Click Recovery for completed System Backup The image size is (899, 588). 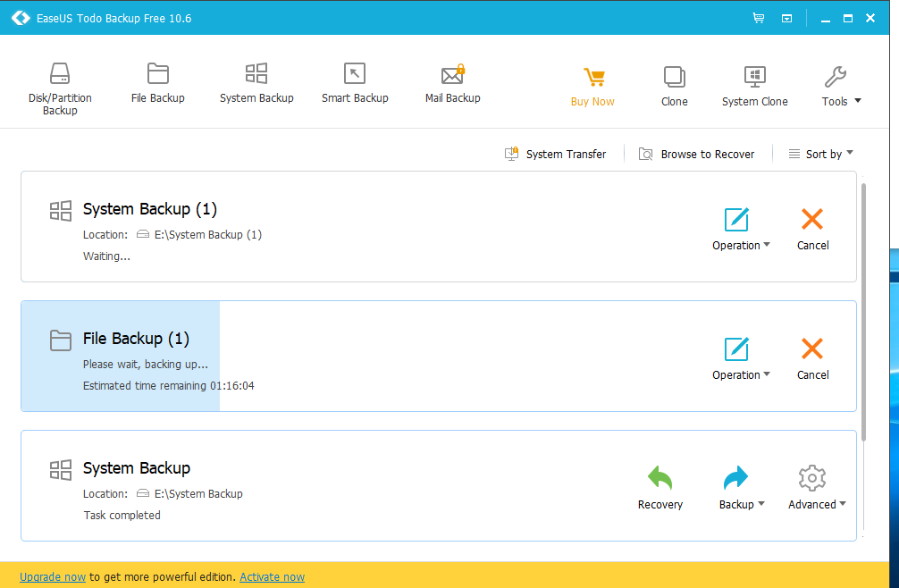[x=660, y=488]
